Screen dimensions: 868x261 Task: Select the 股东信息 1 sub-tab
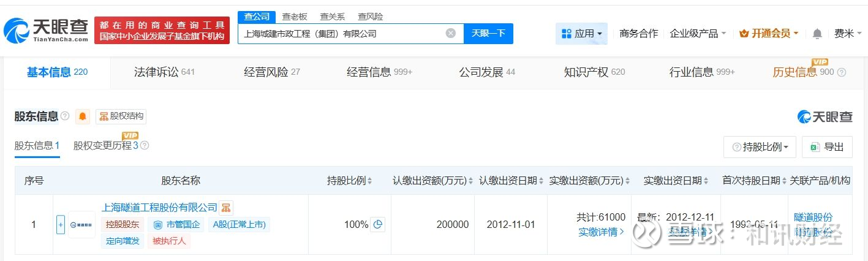click(x=37, y=146)
